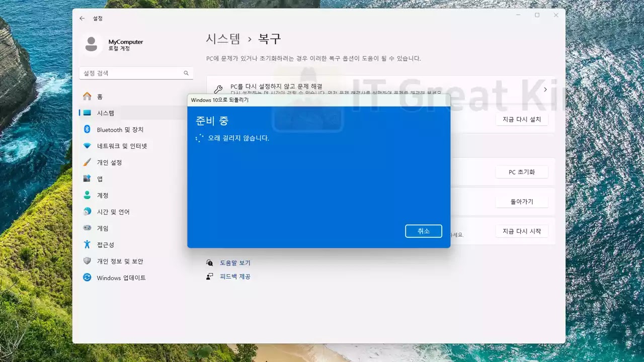Click the network Wi-Fi icon
This screenshot has width=644, height=362.
pyautogui.click(x=87, y=146)
